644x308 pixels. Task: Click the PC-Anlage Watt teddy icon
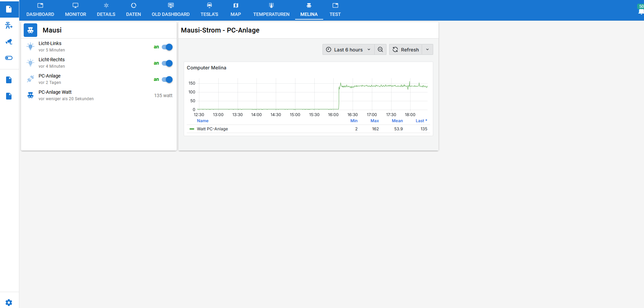coord(30,95)
